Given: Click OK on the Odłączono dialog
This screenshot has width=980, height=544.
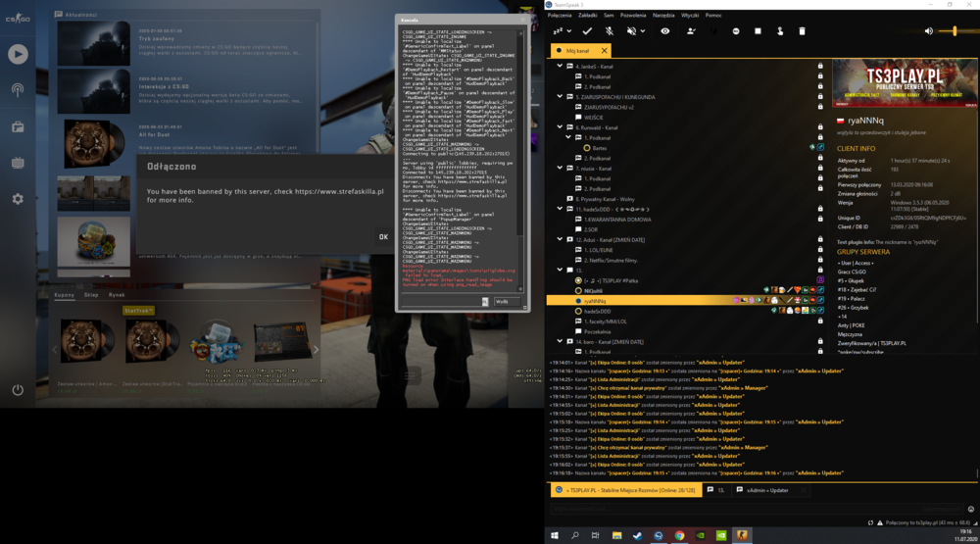Looking at the screenshot, I should 383,237.
